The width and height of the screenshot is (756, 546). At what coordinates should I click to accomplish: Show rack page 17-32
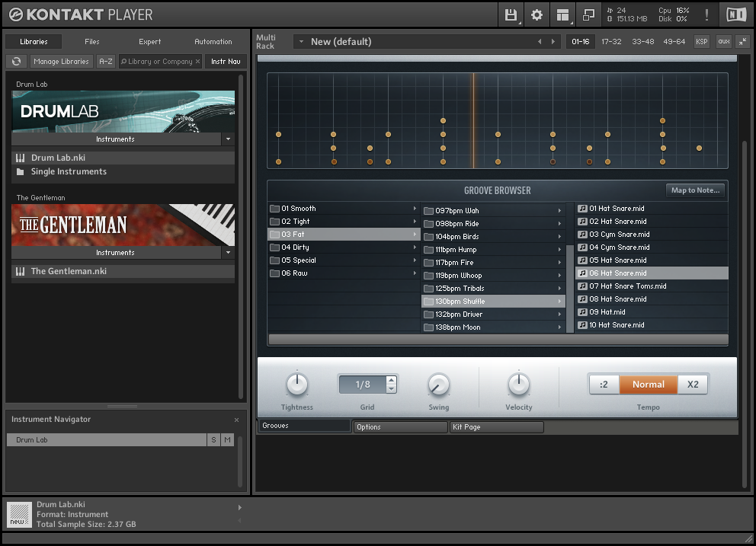click(x=611, y=41)
